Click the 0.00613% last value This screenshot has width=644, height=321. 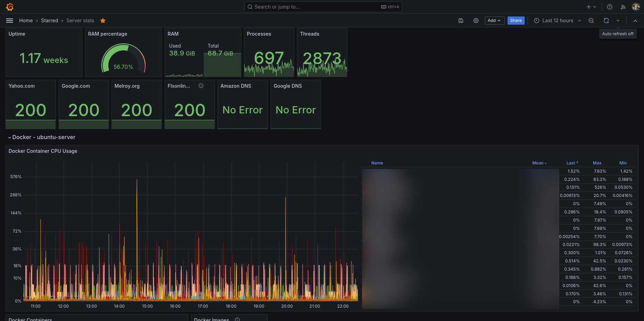pos(570,196)
